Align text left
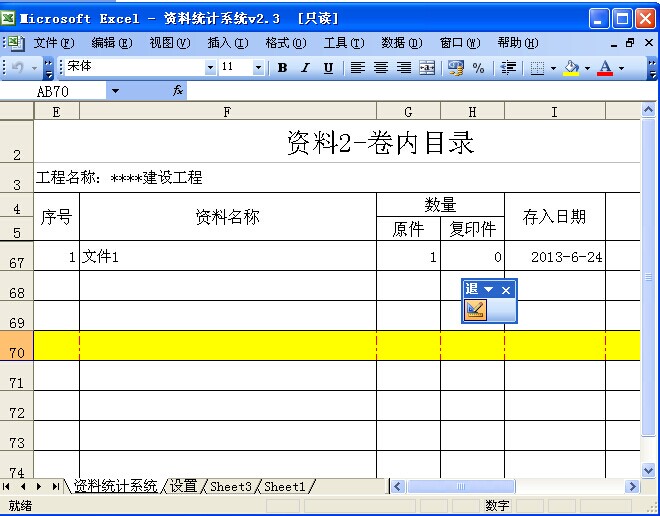The width and height of the screenshot is (660, 516). tap(358, 68)
